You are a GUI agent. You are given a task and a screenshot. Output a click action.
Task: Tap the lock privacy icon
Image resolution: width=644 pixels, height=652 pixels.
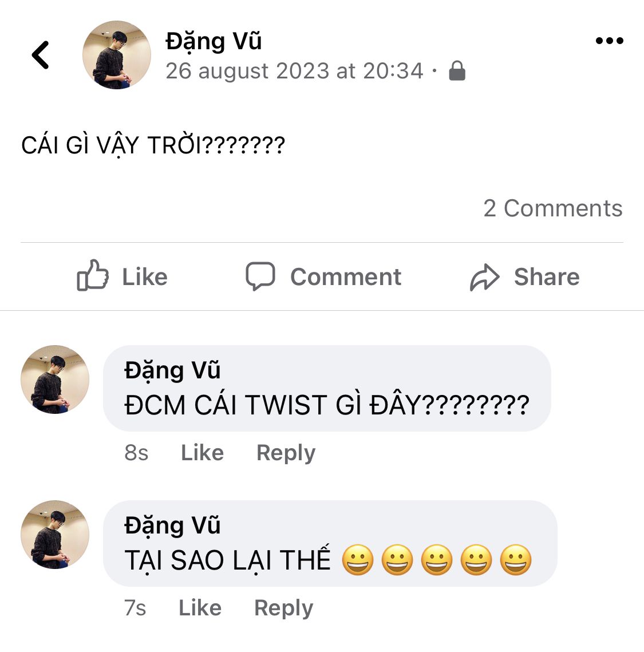457,70
